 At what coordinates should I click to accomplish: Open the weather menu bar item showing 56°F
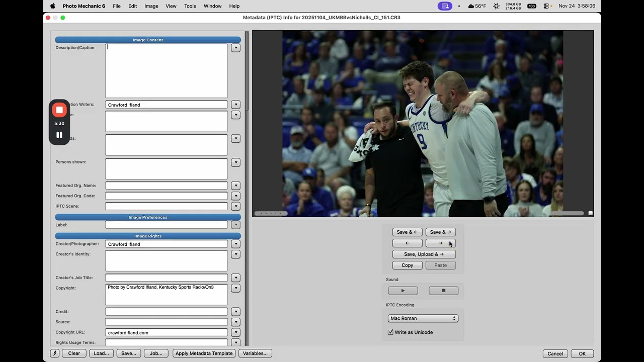[x=477, y=6]
